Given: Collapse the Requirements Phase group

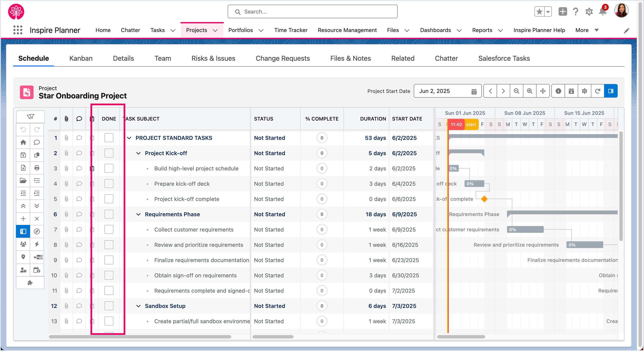Looking at the screenshot, I should (x=138, y=214).
